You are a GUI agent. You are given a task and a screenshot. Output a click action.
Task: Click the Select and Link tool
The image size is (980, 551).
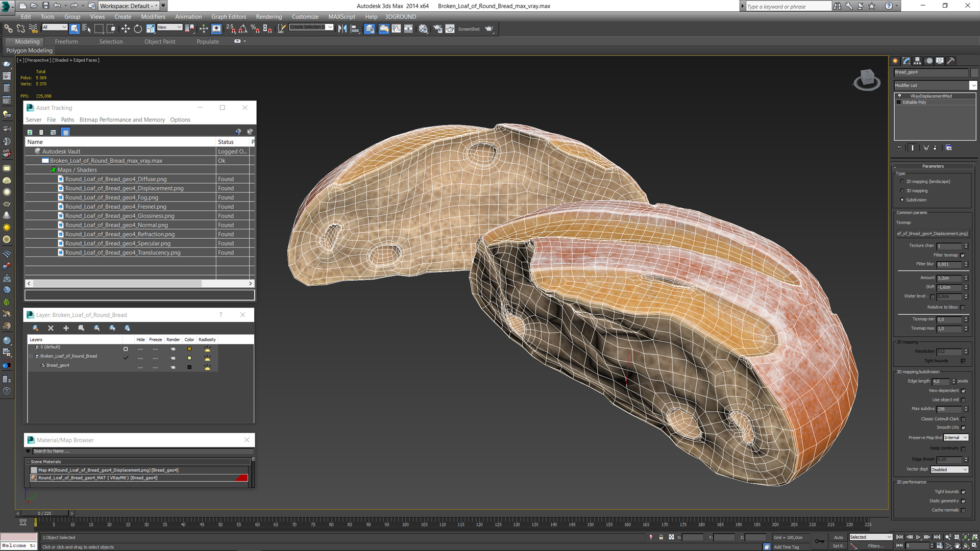tap(8, 29)
